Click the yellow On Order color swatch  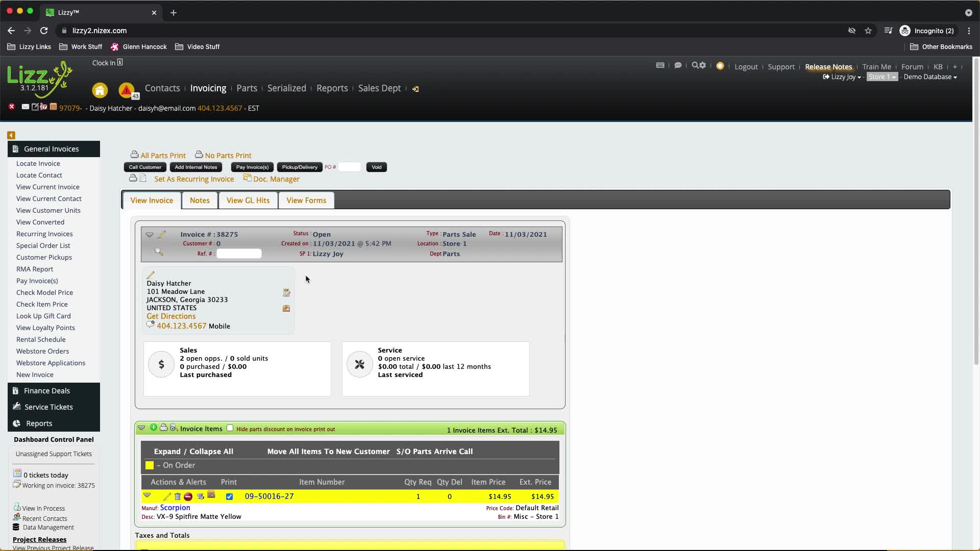(149, 465)
